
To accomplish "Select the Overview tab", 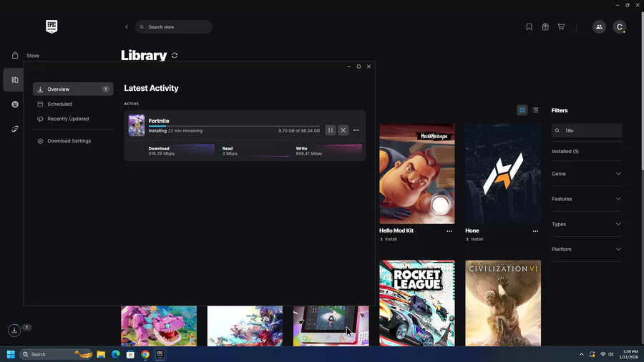I will click(x=73, y=89).
